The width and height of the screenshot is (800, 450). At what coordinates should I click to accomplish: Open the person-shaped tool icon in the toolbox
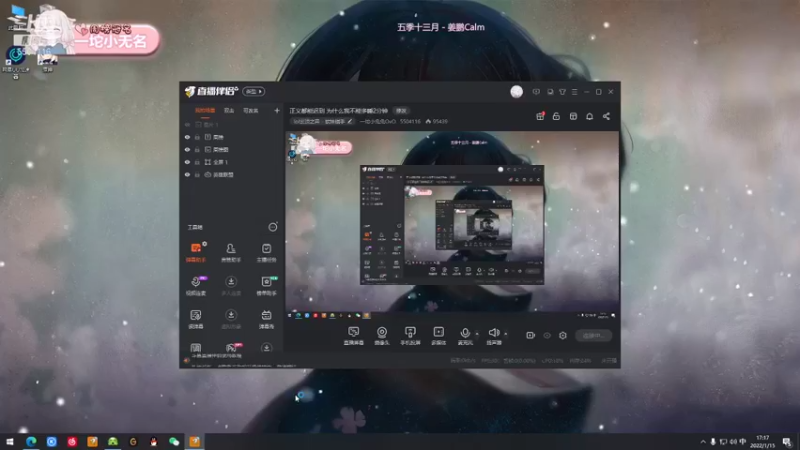pyautogui.click(x=231, y=252)
